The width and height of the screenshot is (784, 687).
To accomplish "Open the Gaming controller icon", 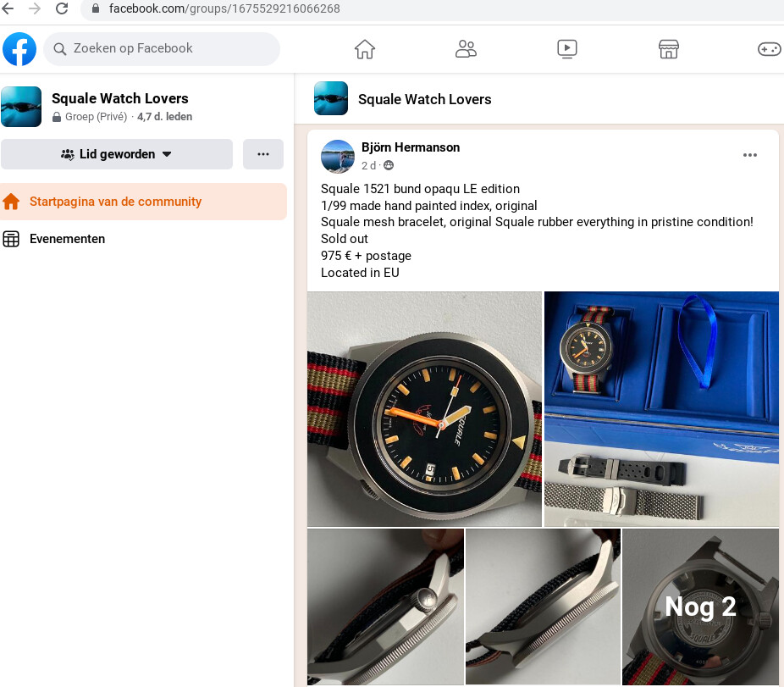I will pos(770,49).
